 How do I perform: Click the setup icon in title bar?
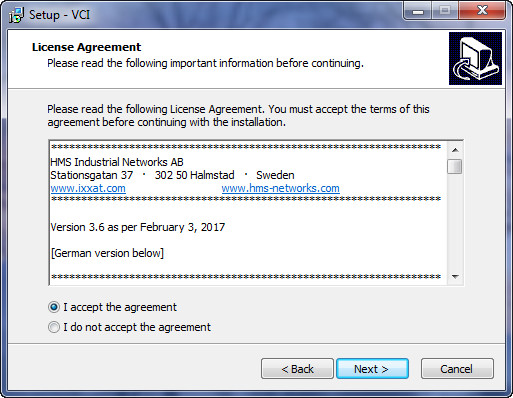point(16,15)
